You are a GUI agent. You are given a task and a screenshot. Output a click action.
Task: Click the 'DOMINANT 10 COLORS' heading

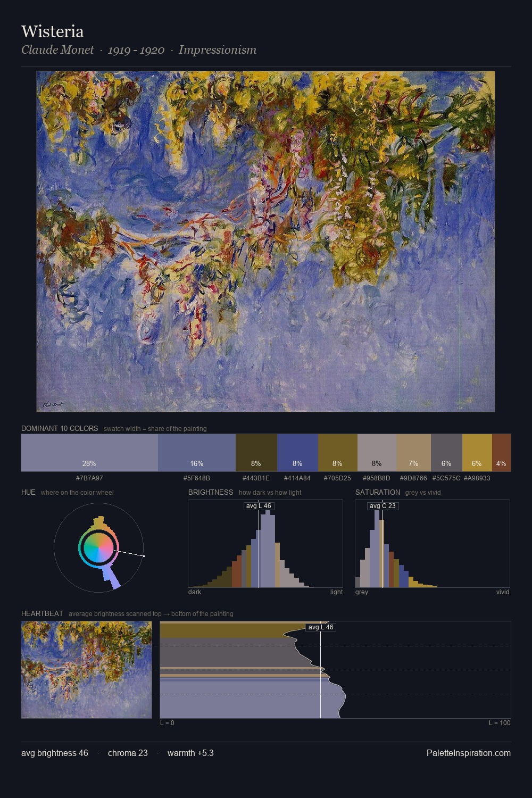coord(60,428)
